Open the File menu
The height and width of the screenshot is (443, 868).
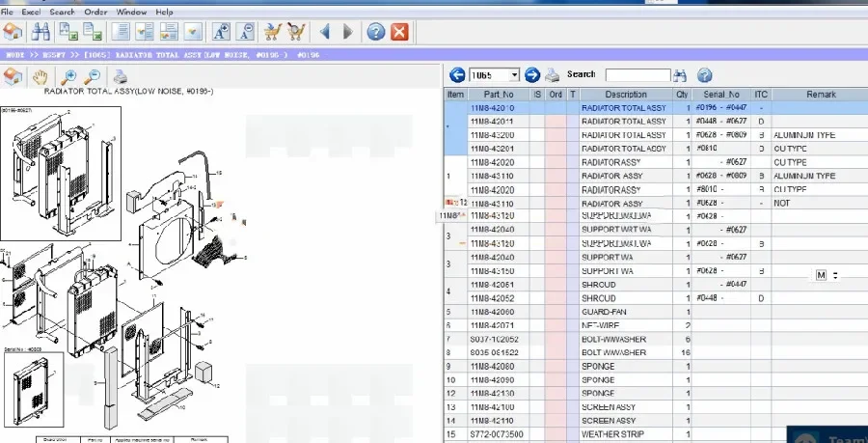(7, 12)
